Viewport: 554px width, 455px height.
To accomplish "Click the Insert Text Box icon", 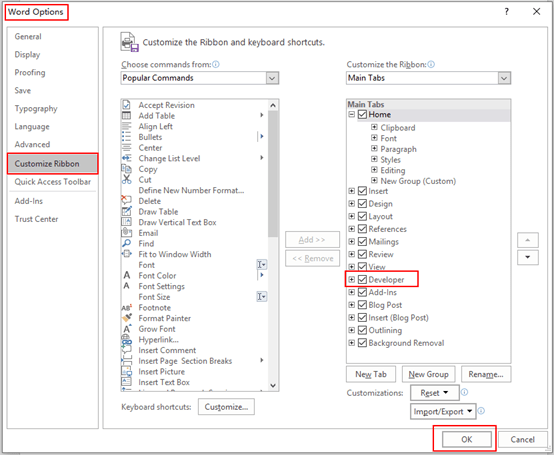I will coord(126,382).
